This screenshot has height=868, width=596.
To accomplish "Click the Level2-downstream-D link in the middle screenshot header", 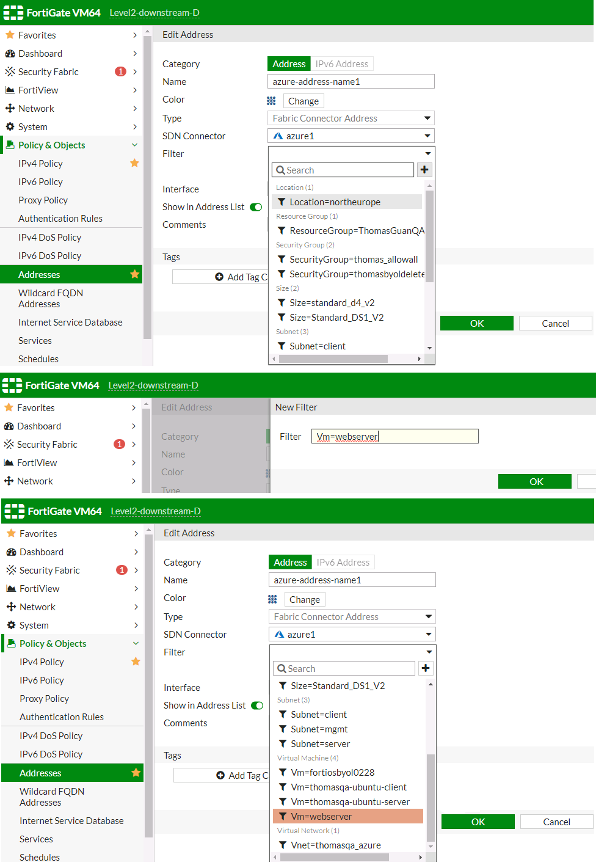I will pyautogui.click(x=153, y=385).
